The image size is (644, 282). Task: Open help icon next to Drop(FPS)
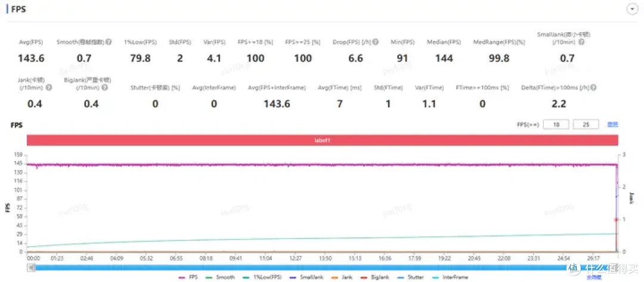pos(376,42)
